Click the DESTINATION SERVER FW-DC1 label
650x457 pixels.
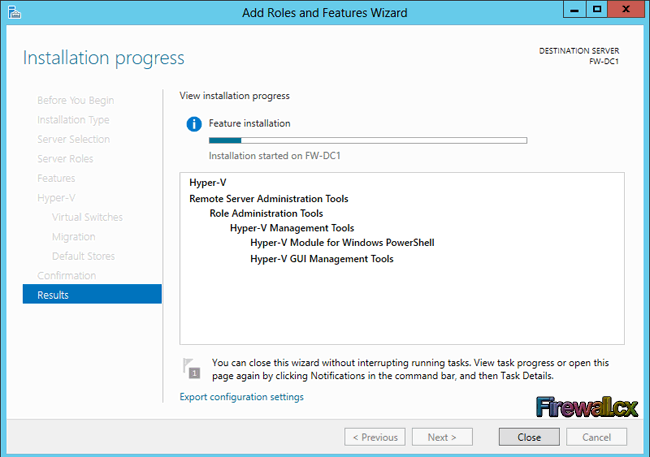(x=579, y=56)
